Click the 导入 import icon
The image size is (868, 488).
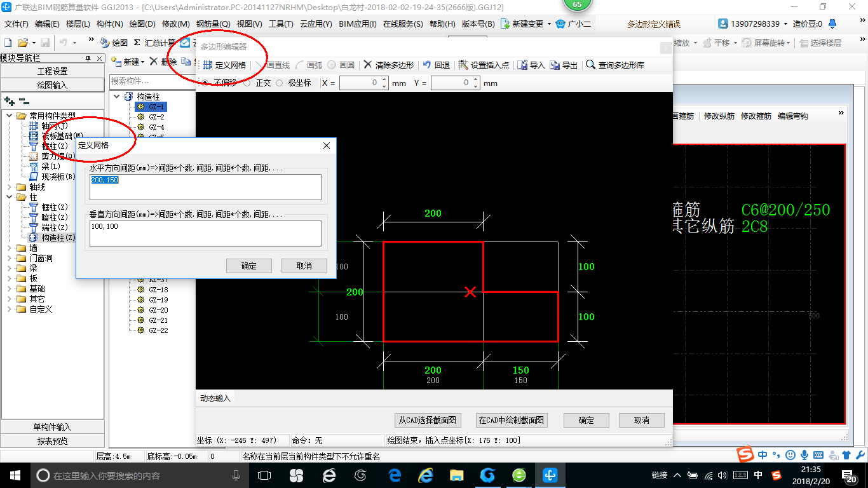[x=522, y=65]
